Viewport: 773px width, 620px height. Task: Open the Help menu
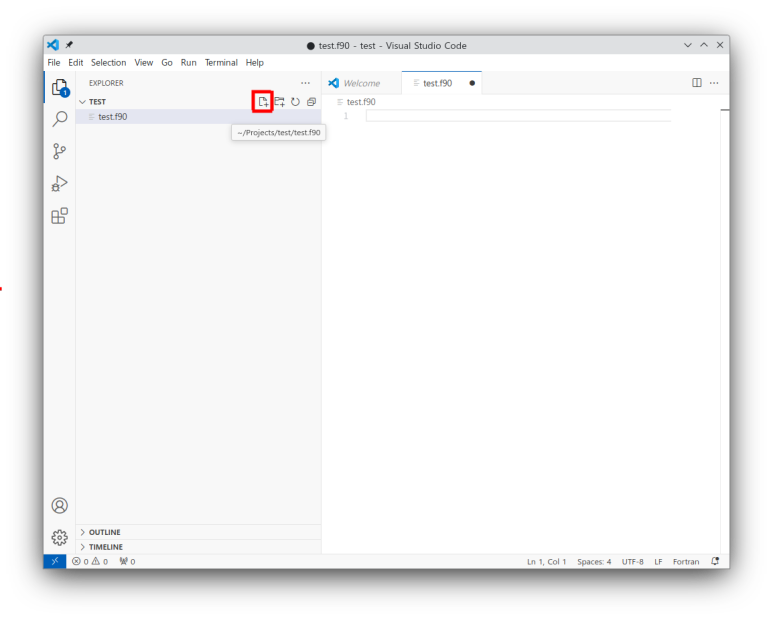[x=254, y=63]
